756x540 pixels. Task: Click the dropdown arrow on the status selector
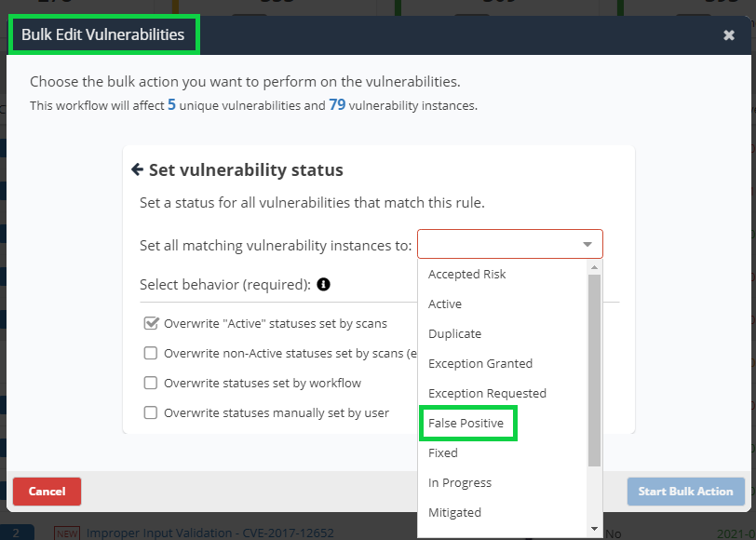tap(587, 243)
